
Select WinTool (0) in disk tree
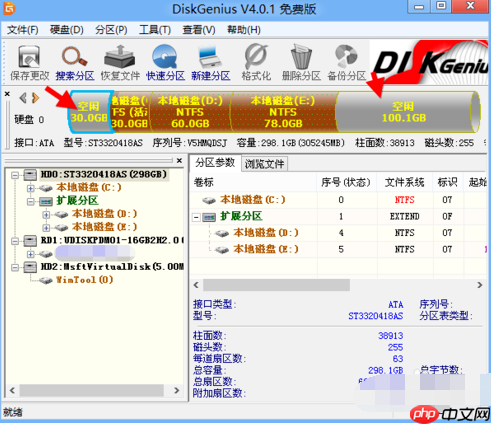tap(84, 280)
